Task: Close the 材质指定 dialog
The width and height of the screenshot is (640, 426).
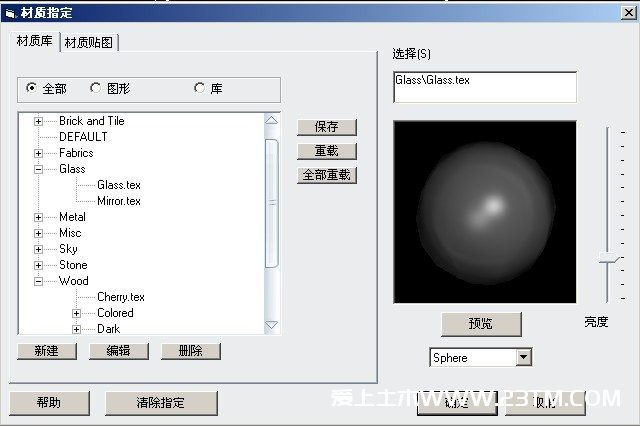Action: click(629, 13)
